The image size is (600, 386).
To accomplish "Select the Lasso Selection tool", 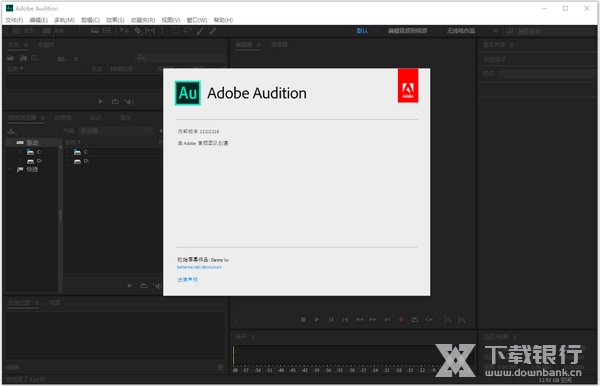I will tap(188, 31).
